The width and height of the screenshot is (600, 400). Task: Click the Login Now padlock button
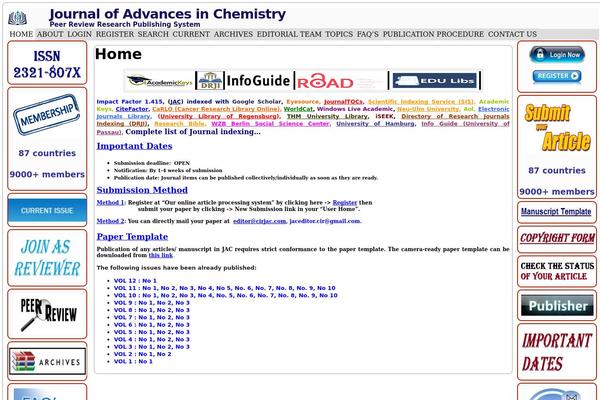pos(557,55)
